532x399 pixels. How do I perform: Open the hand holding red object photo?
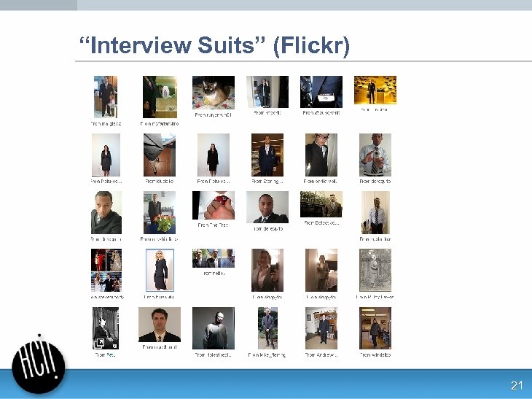coord(214,205)
